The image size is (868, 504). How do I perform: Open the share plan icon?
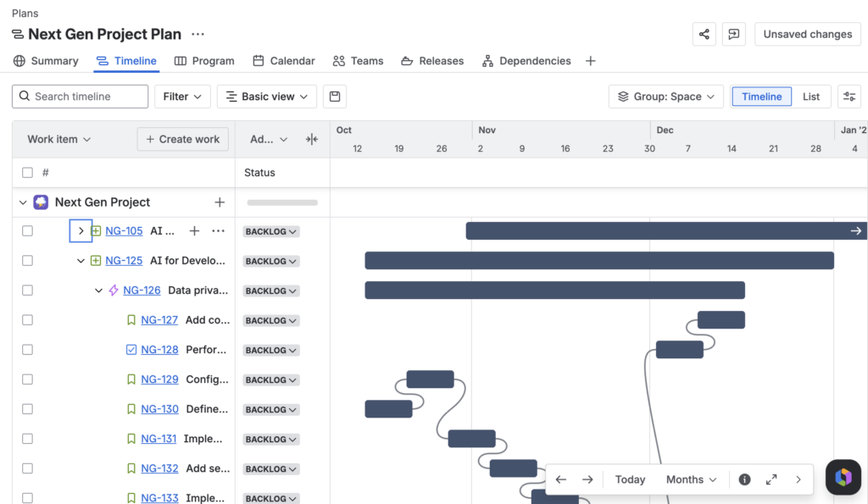(704, 34)
